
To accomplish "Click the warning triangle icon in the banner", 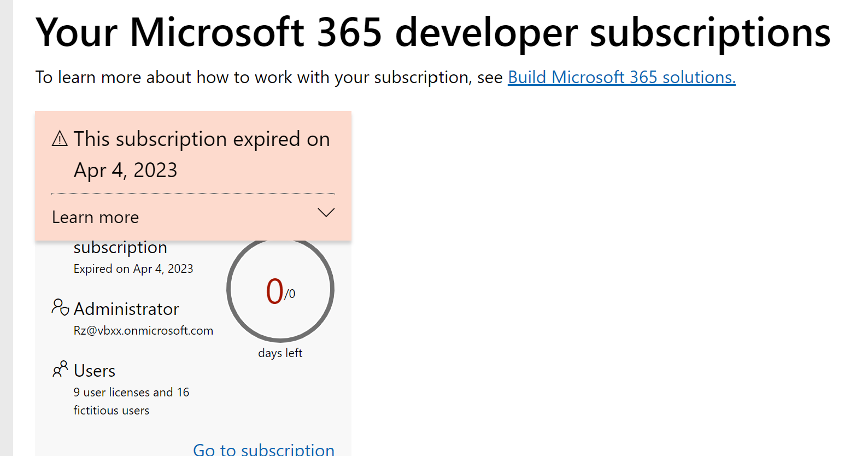I will pos(60,139).
